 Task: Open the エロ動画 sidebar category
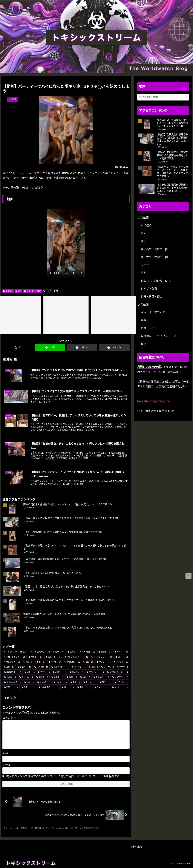click(143, 218)
